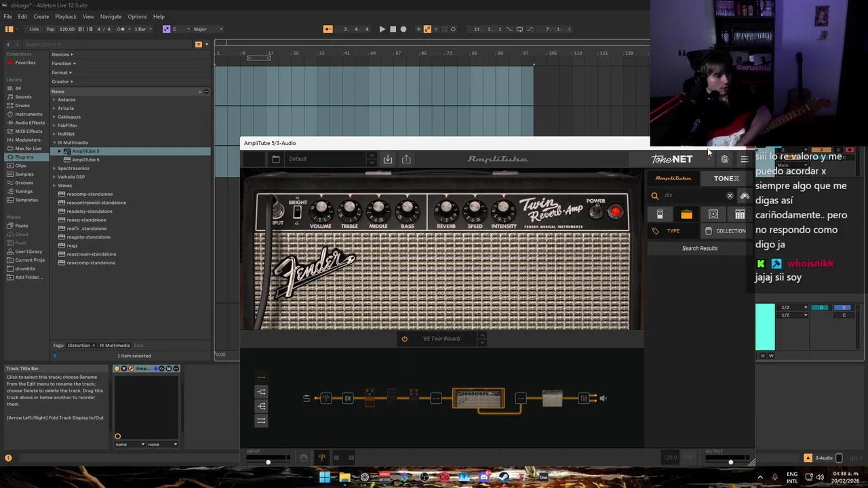Toggle Ableton loop switch
Screen dimensions: 868x488
(519, 29)
